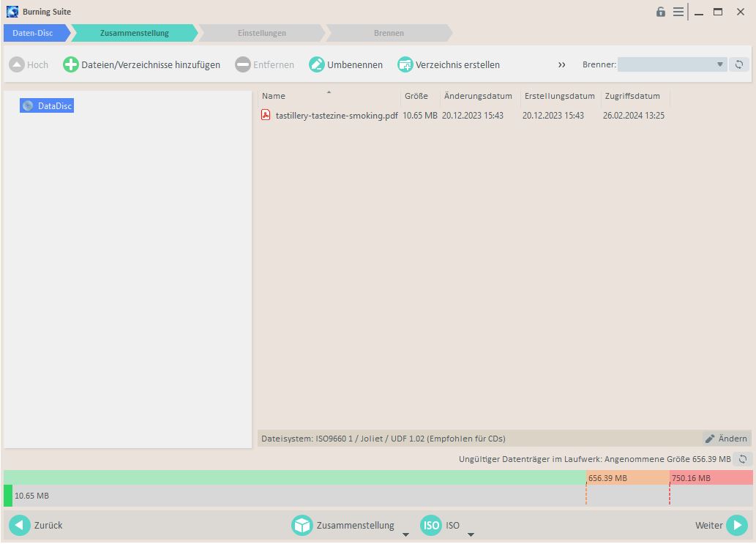
Task: Expand the ISO dropdown arrow
Action: click(x=471, y=534)
